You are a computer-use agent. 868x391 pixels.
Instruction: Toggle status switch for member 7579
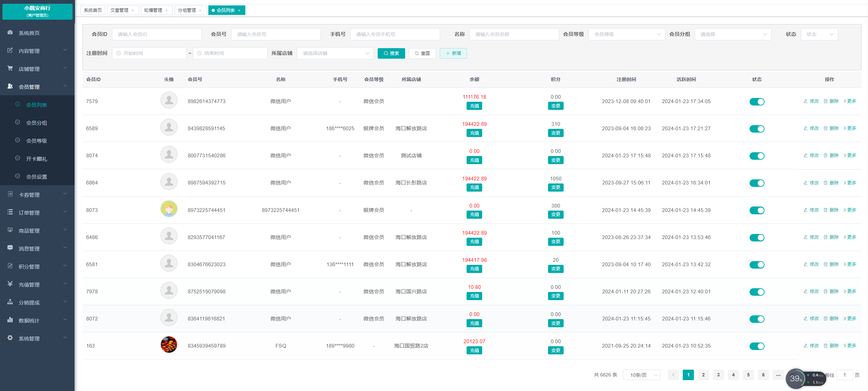tap(757, 102)
